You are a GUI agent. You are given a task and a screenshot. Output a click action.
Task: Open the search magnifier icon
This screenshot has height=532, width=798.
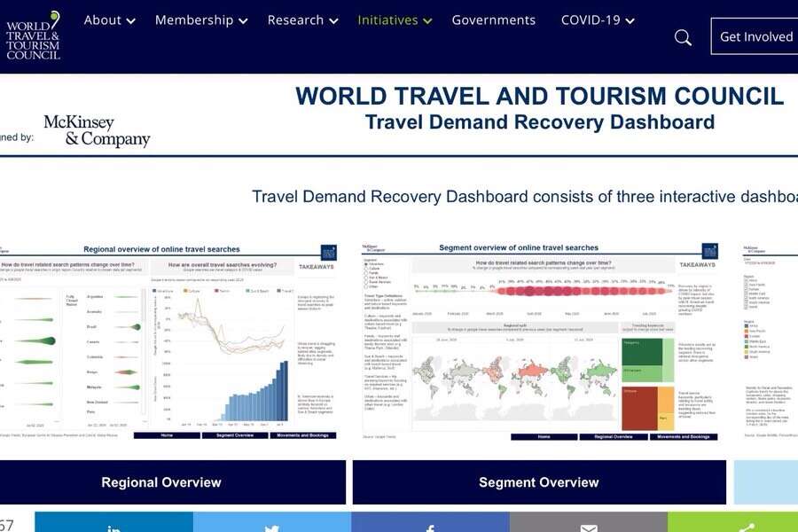tap(683, 37)
